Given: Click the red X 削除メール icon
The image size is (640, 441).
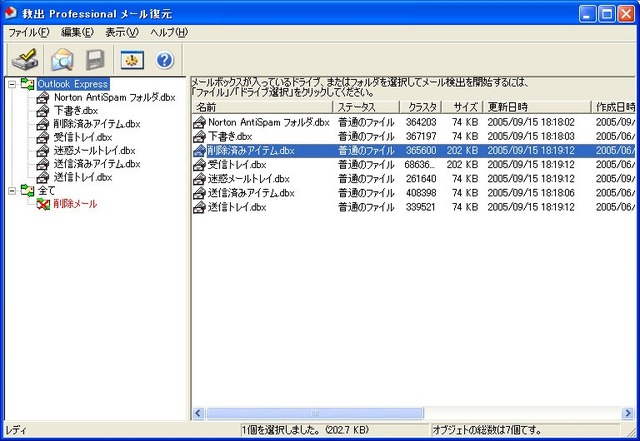Looking at the screenshot, I should (x=43, y=204).
